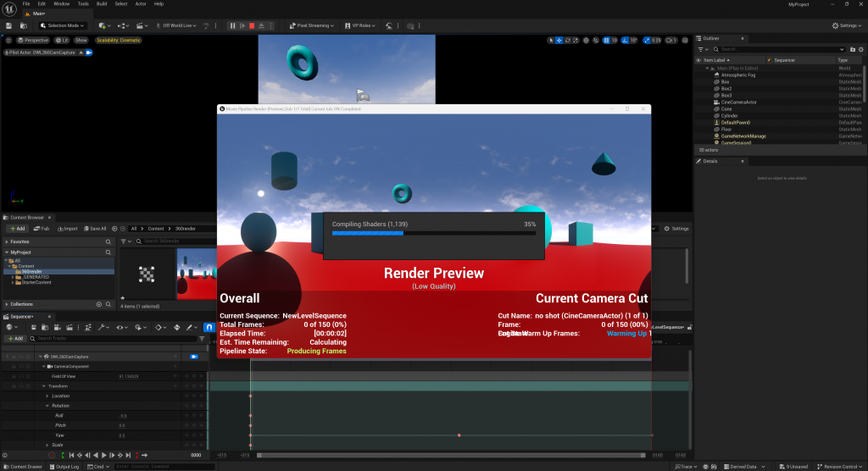Collapse the Transform track

[x=44, y=386]
